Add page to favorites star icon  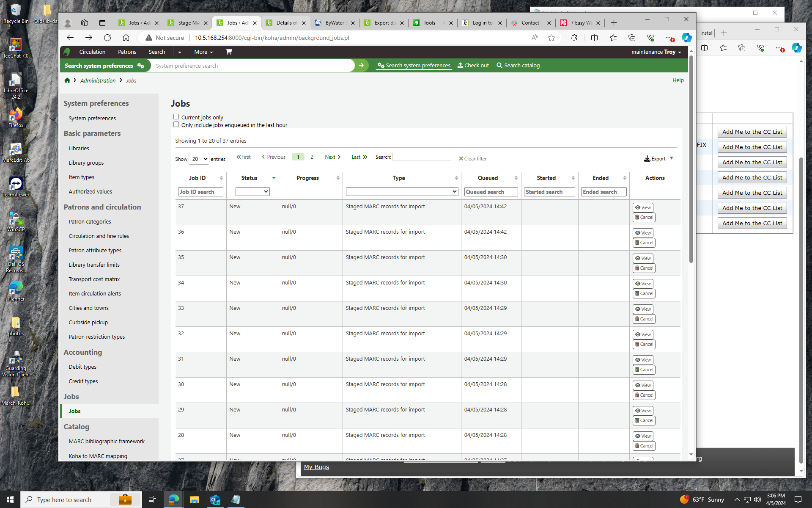click(551, 38)
